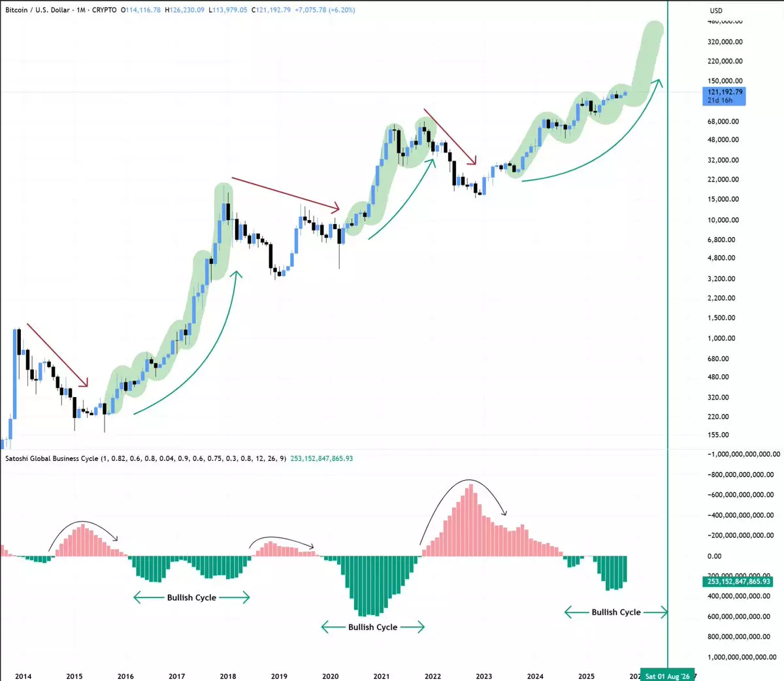Click the green 253,152,847,865.93 indicator value tag
Viewport: 784px width, 681px height.
pos(738,581)
